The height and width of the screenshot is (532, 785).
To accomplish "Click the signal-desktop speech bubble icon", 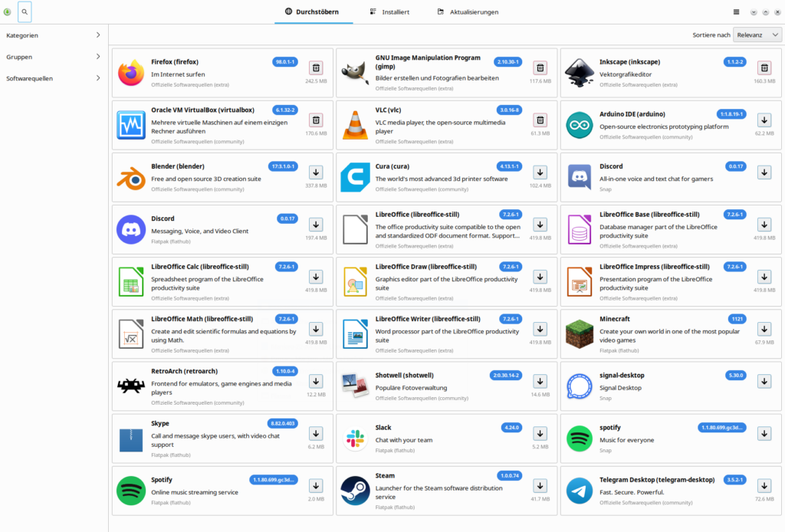I will pyautogui.click(x=580, y=386).
